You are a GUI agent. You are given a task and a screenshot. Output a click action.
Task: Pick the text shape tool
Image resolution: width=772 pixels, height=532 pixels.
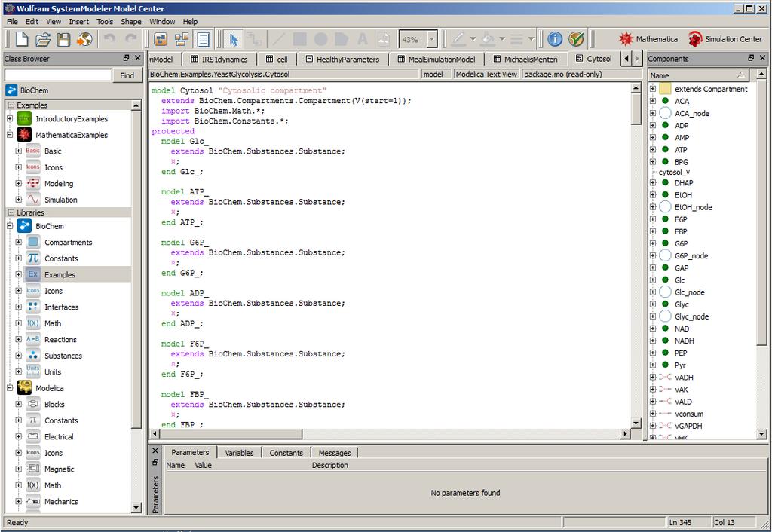(x=363, y=39)
